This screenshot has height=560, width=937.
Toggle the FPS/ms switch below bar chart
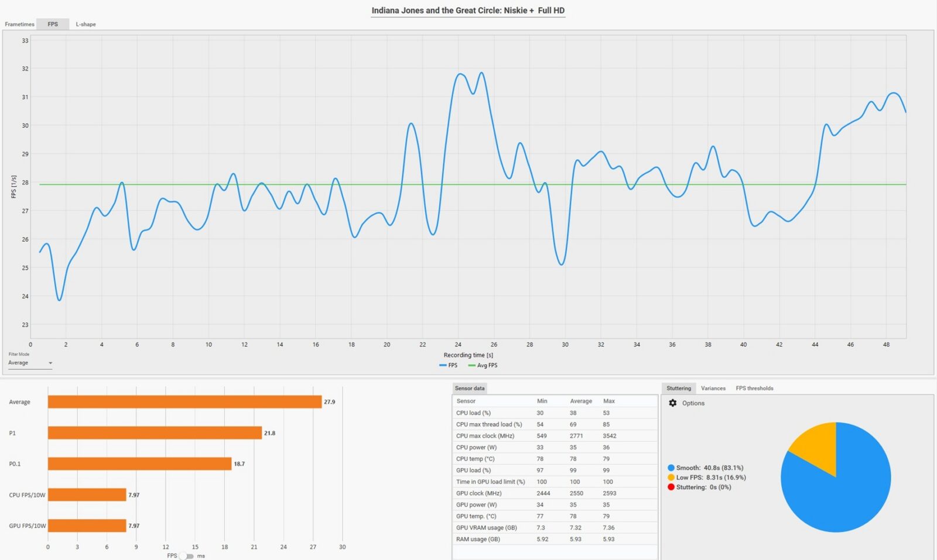[x=186, y=556]
